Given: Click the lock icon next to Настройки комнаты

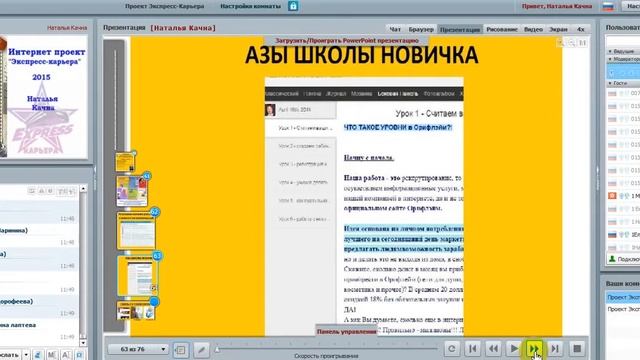Looking at the screenshot, I should click(x=293, y=6).
